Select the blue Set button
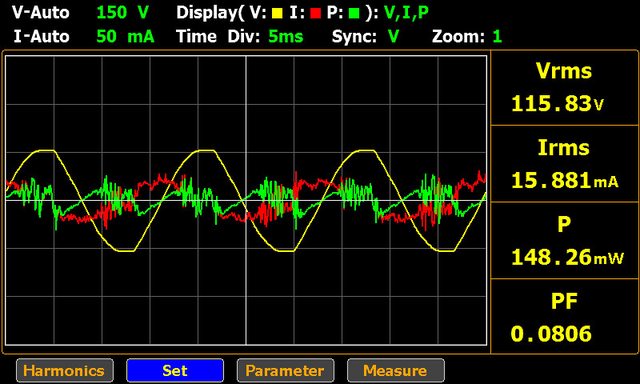 (x=175, y=371)
